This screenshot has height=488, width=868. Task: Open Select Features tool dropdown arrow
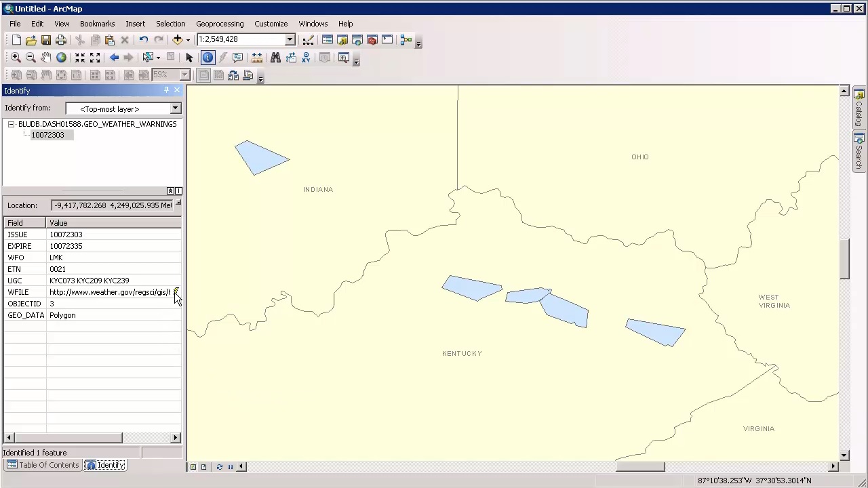[x=158, y=58]
